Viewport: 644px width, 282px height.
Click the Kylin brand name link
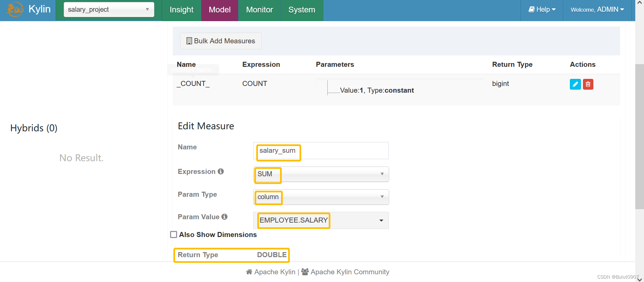click(x=40, y=9)
